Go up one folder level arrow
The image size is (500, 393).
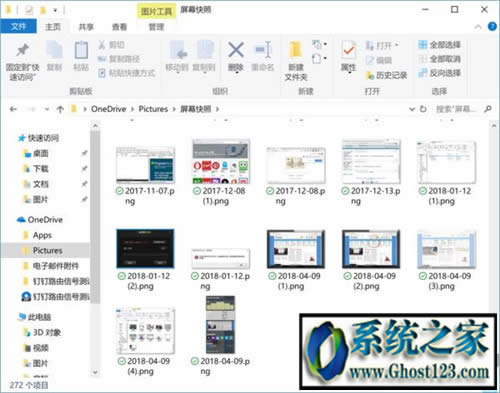[60, 109]
